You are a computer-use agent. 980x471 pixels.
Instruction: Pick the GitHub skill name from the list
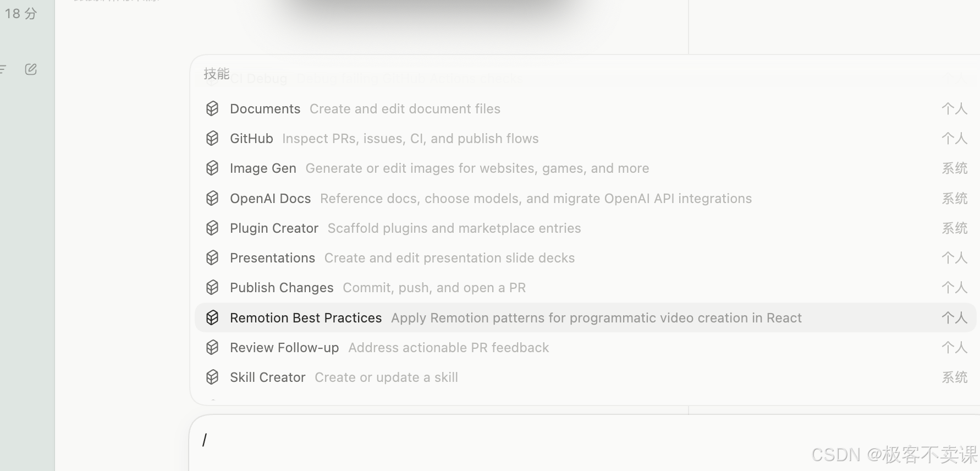pos(251,139)
